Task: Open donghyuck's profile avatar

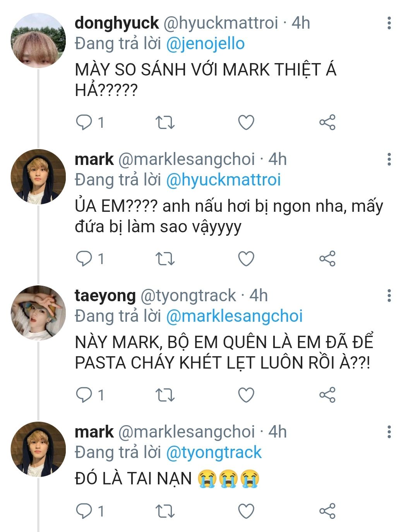Action: pos(38,41)
